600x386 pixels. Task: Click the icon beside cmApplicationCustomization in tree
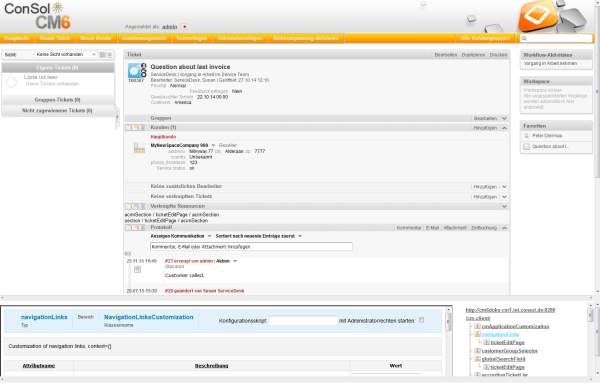point(477,326)
